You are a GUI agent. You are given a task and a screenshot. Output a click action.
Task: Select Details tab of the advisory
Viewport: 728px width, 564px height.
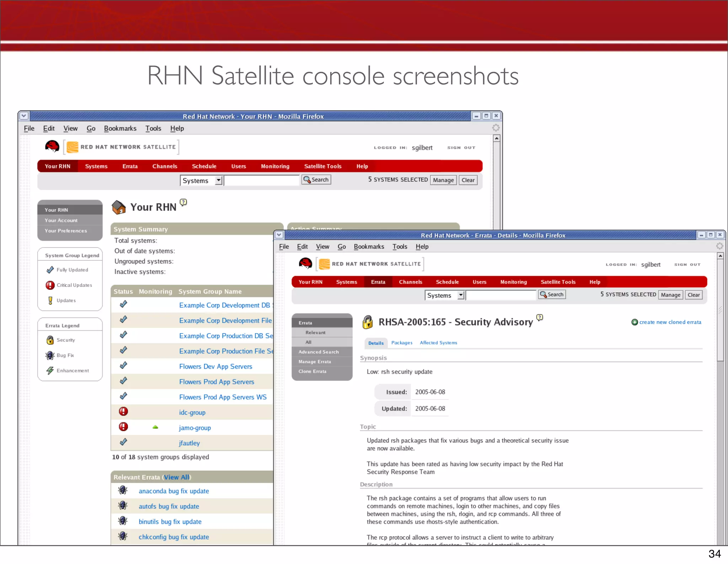[376, 343]
